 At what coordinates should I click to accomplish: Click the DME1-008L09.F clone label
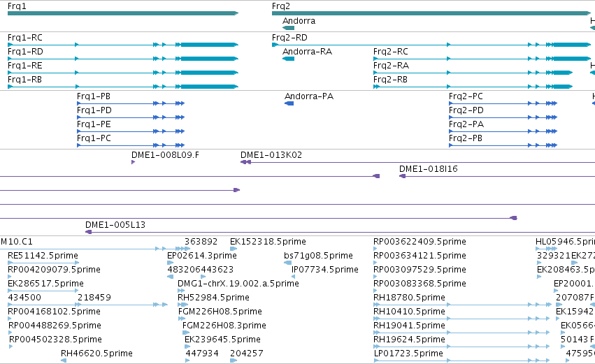point(165,155)
